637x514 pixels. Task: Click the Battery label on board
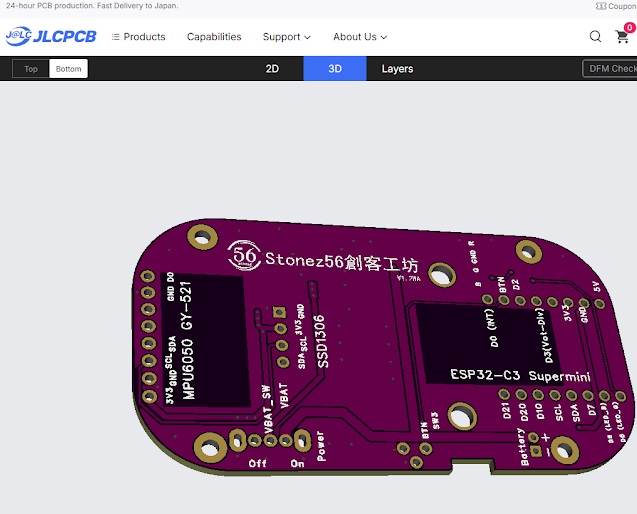[524, 447]
